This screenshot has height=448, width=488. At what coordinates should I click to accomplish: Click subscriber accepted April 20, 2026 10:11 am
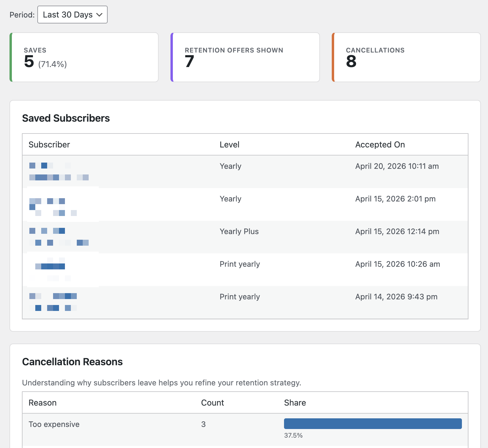pyautogui.click(x=59, y=171)
